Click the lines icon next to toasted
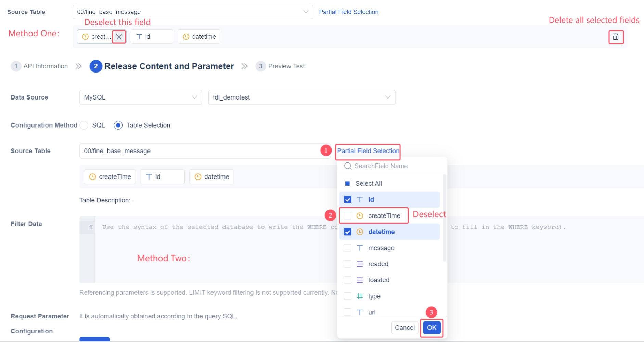The image size is (644, 342). (360, 280)
